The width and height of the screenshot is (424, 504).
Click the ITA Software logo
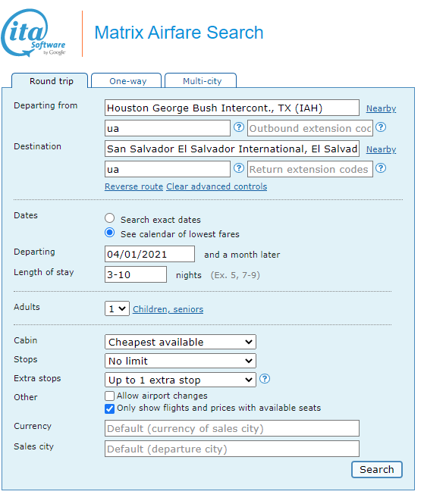[33, 33]
